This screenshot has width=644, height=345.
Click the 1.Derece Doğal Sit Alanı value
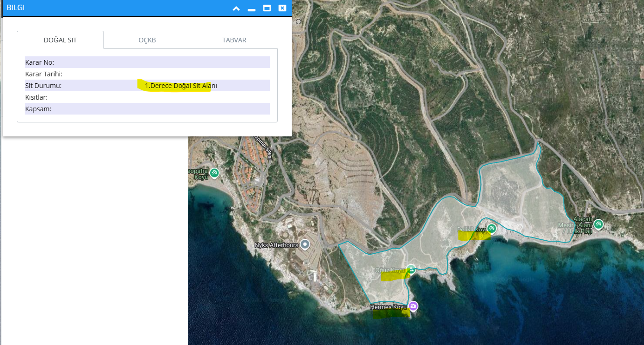pyautogui.click(x=181, y=86)
